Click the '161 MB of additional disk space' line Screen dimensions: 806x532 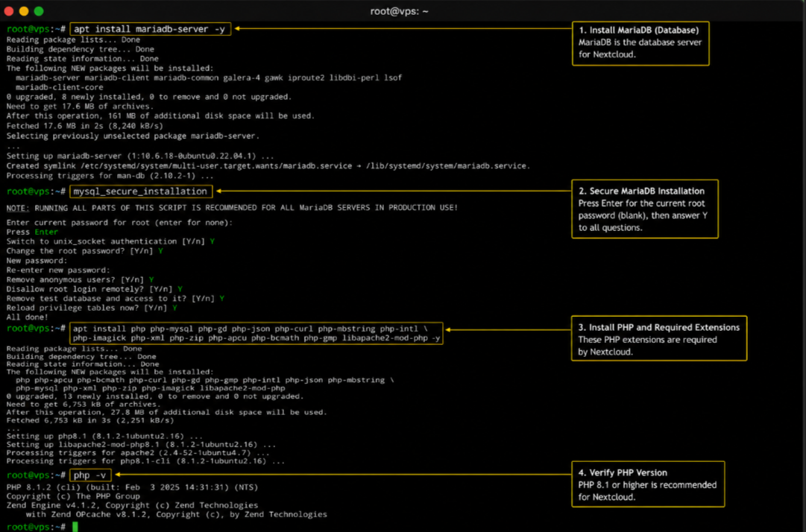coord(160,116)
